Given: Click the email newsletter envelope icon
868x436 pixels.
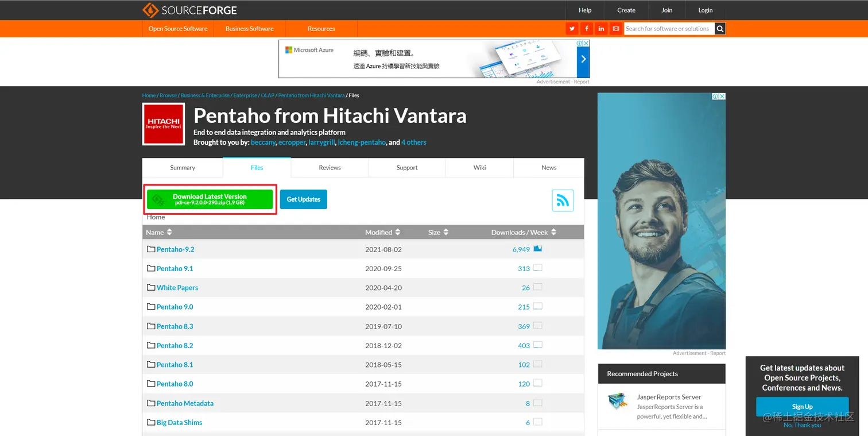Looking at the screenshot, I should click(x=616, y=29).
